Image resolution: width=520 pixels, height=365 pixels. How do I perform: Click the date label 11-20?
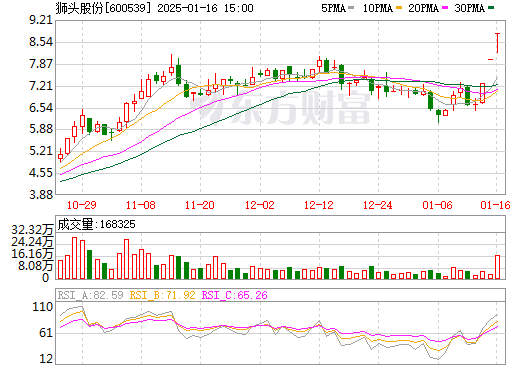click(200, 205)
